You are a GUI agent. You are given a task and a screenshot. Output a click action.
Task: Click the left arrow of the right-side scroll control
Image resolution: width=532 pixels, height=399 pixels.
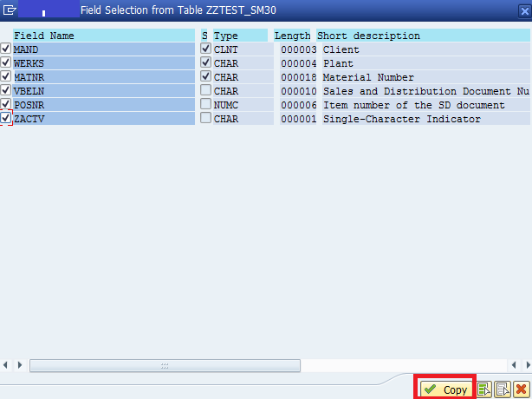pyautogui.click(x=514, y=365)
